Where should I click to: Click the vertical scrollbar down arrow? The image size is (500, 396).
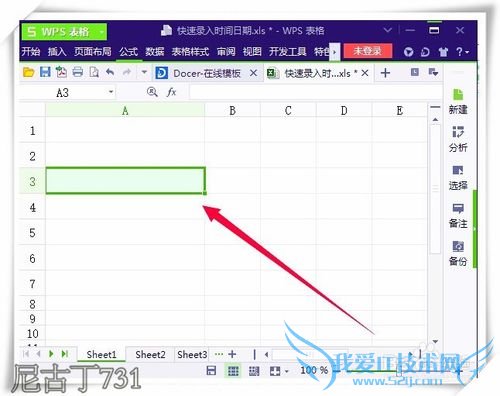pos(435,342)
